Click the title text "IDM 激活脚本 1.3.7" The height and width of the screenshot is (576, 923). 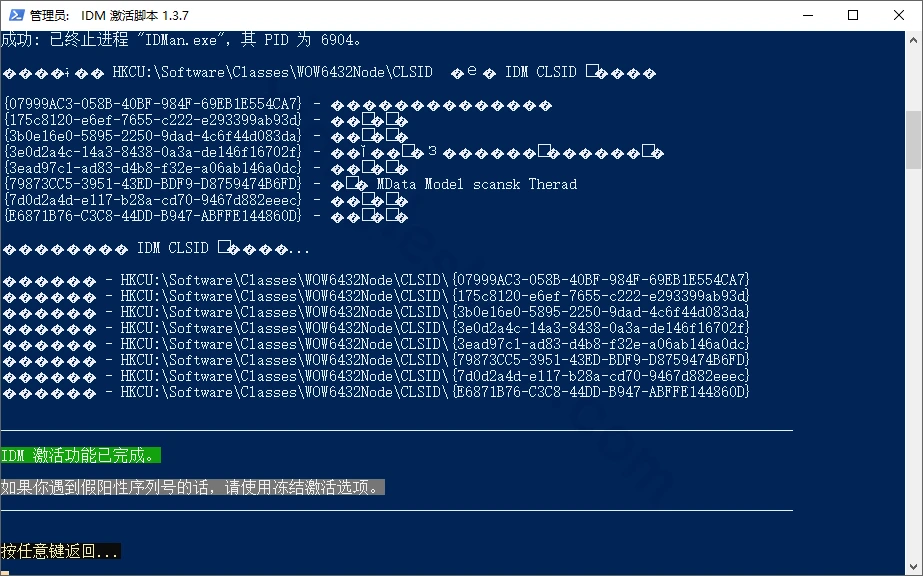pyautogui.click(x=135, y=16)
